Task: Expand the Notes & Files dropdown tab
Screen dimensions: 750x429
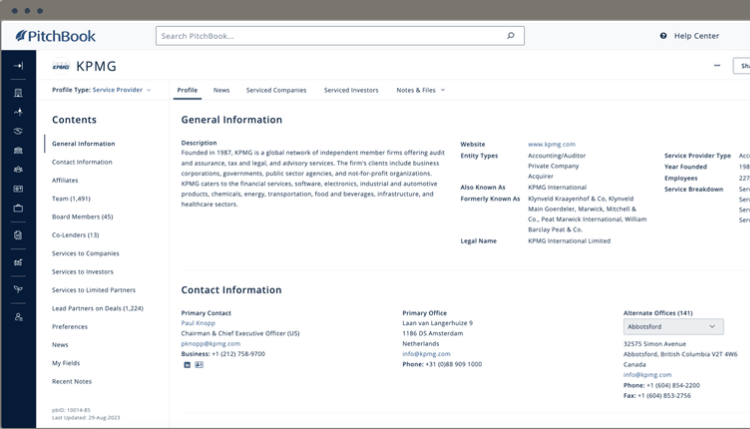Action: tap(420, 90)
